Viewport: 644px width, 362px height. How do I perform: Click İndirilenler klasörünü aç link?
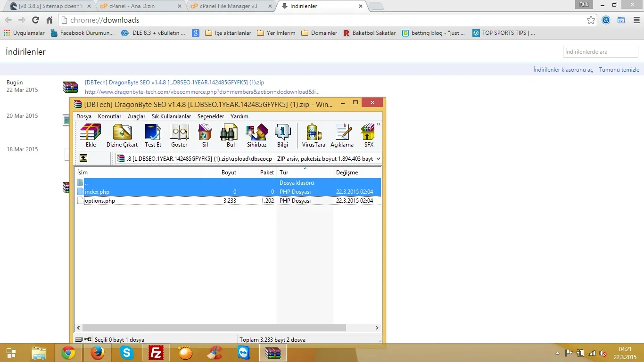click(563, 70)
